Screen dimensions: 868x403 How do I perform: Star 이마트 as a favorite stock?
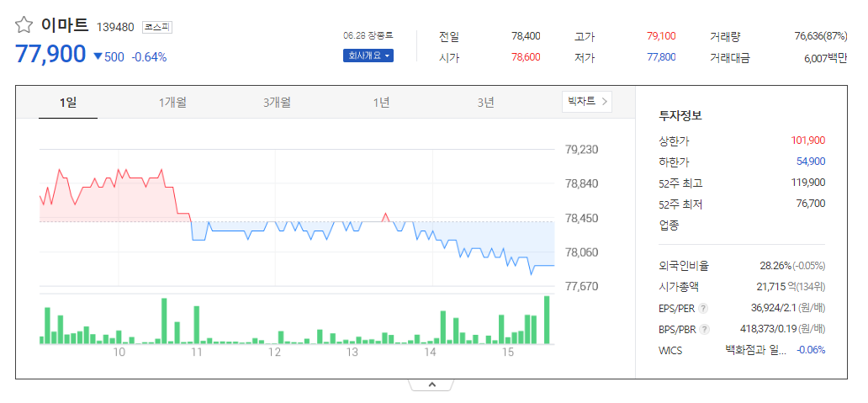point(24,25)
